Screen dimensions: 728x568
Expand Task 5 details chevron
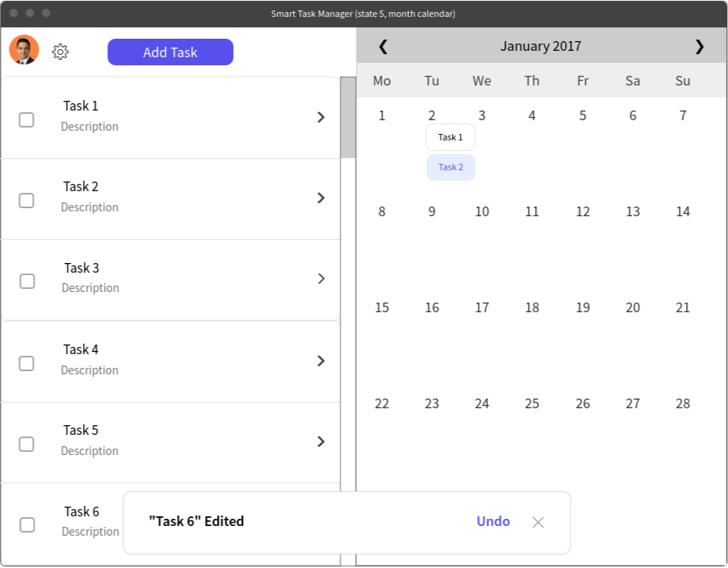click(321, 441)
